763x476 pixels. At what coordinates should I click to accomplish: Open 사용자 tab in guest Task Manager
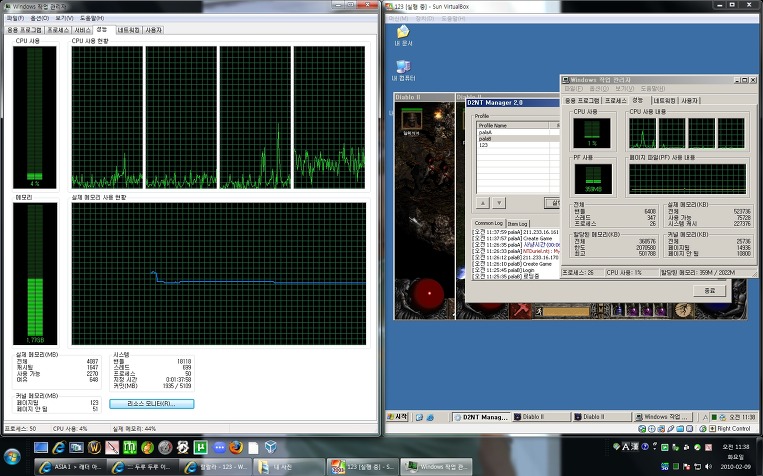tap(689, 101)
